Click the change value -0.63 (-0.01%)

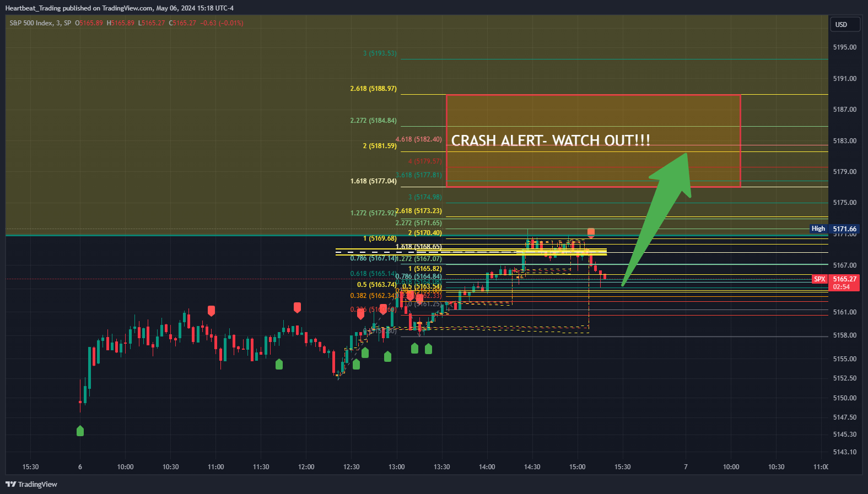[222, 23]
